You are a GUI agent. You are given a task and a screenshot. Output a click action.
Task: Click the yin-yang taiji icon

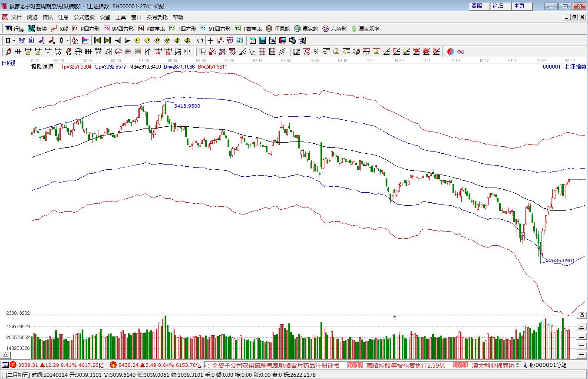451,52
